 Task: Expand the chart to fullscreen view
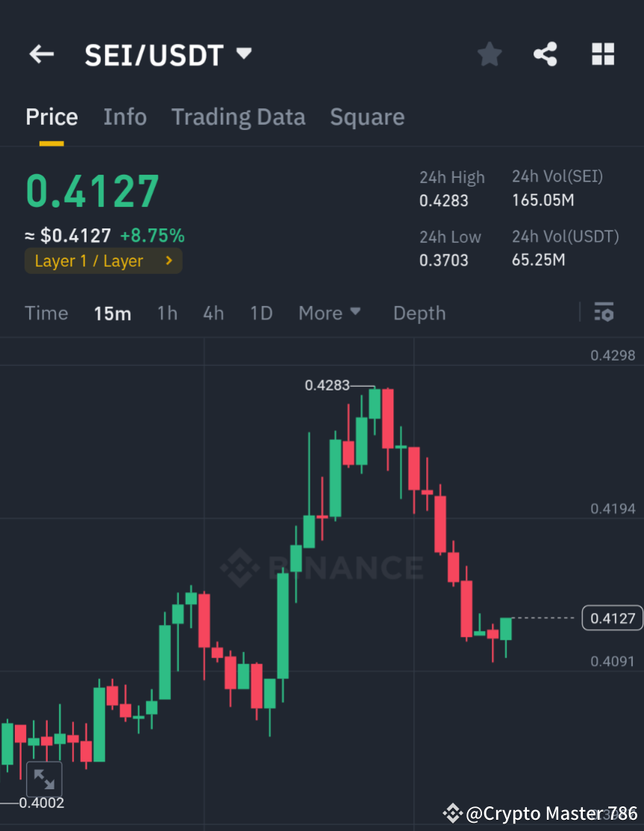coord(44,779)
